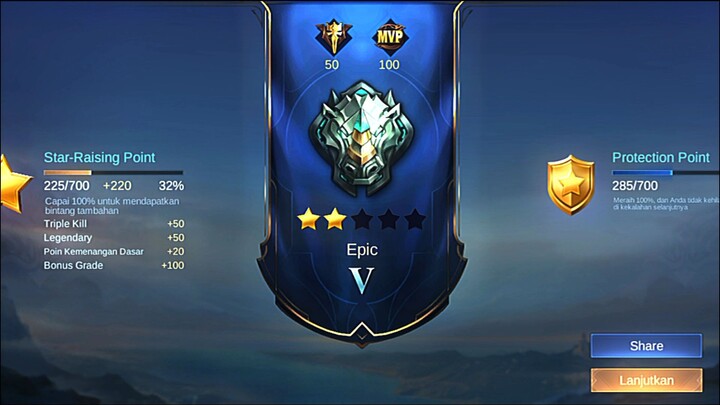Click the last empty rank star
The width and height of the screenshot is (720, 405).
pyautogui.click(x=415, y=219)
